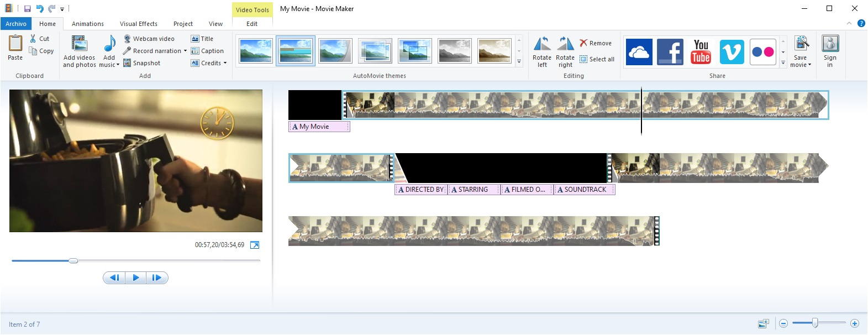
Task: Select the sepia AutoMovie theme
Action: [x=495, y=51]
